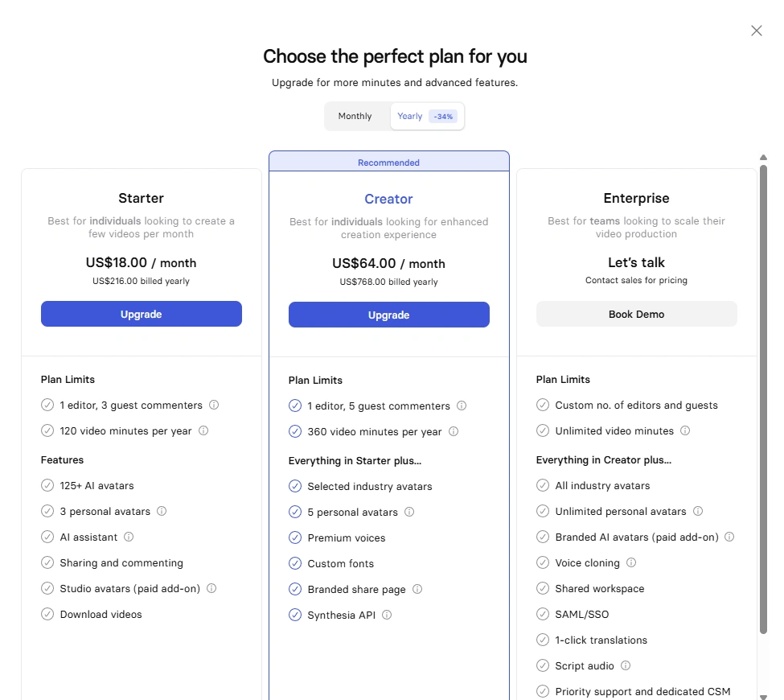Show info for Script audio feature
The image size is (784, 700).
point(626,665)
